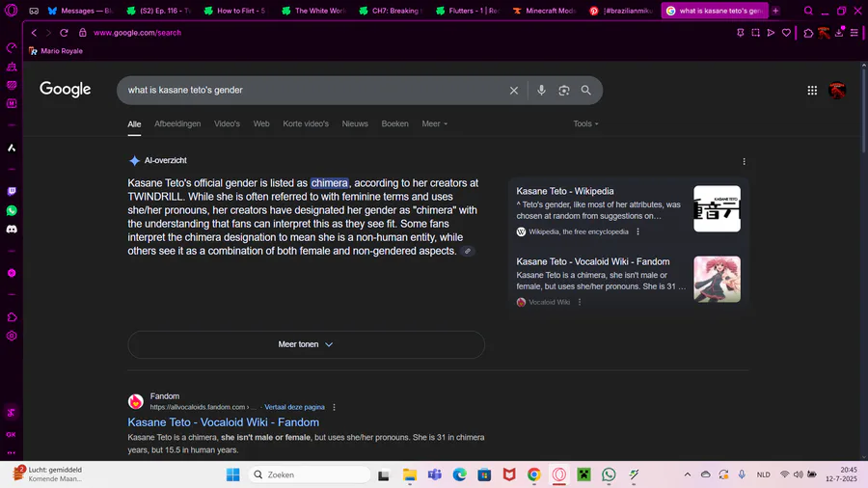Screen dimensions: 868x488
Task: Switch to the Messages browser tab
Action: 80,11
